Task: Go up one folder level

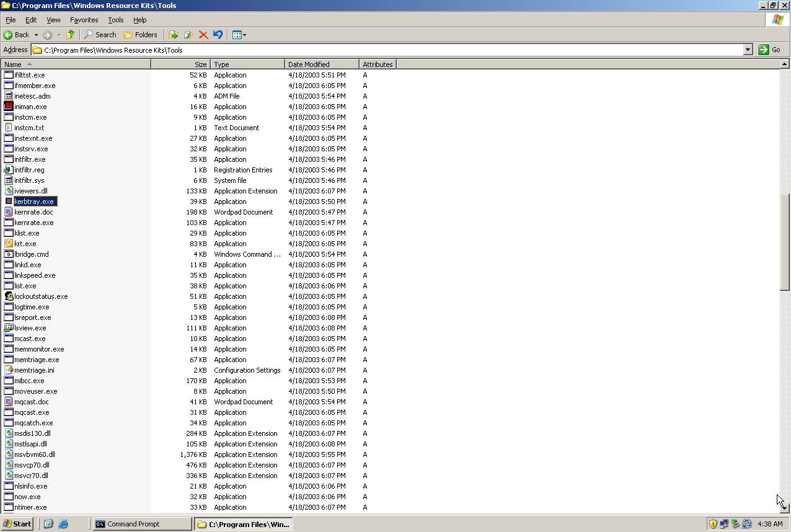Action: [x=70, y=35]
